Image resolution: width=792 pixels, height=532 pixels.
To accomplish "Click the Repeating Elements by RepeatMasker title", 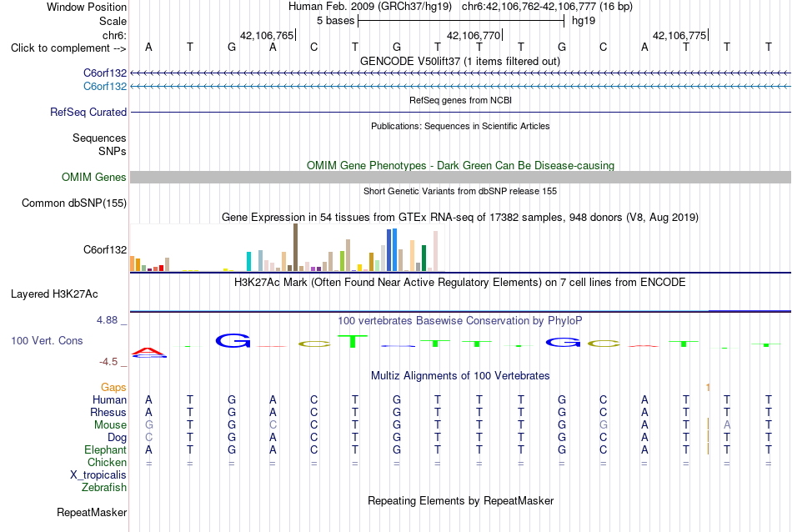I will (461, 500).
